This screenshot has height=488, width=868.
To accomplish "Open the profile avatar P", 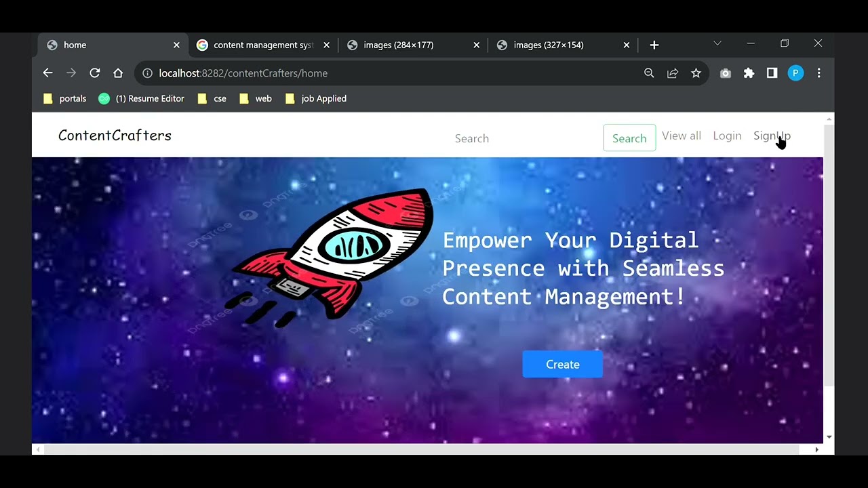I will [x=795, y=73].
